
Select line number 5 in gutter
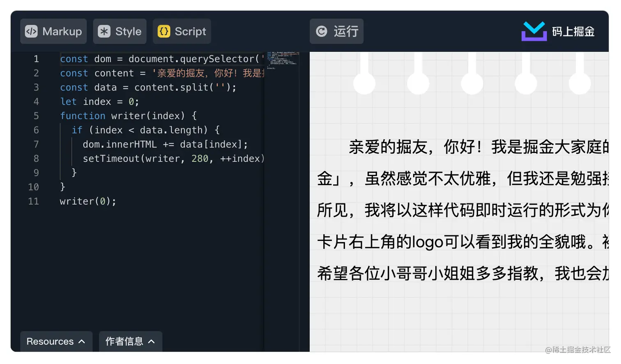[x=36, y=116]
